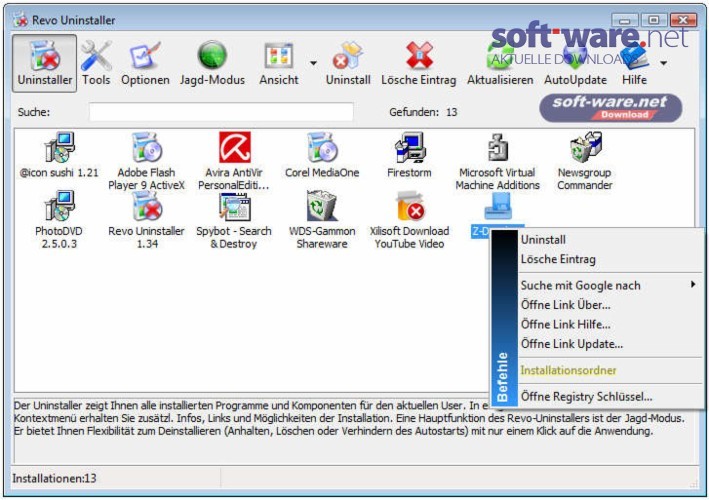The width and height of the screenshot is (709, 500).
Task: Select the @icon sushi 1.21 entry
Action: tap(59, 155)
